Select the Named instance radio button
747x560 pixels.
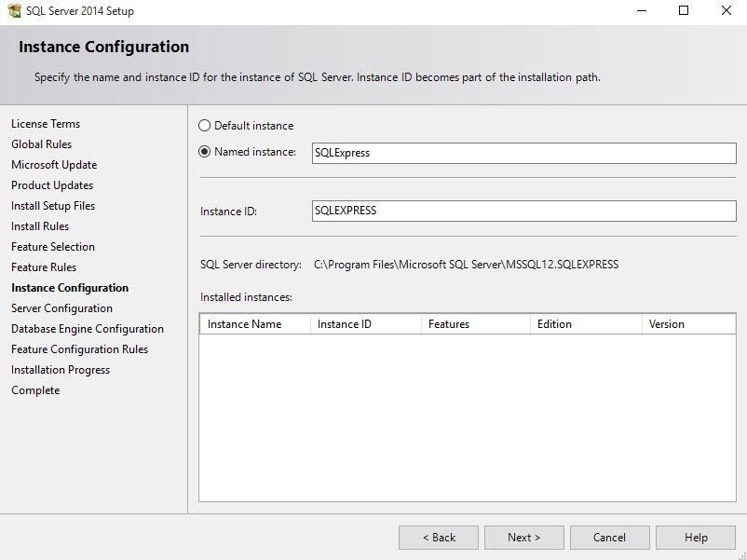pos(204,152)
